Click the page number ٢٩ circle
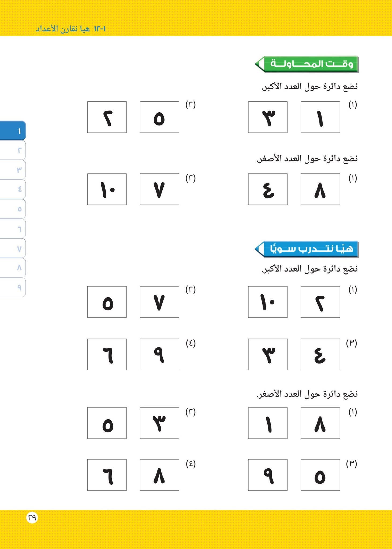 tap(32, 517)
